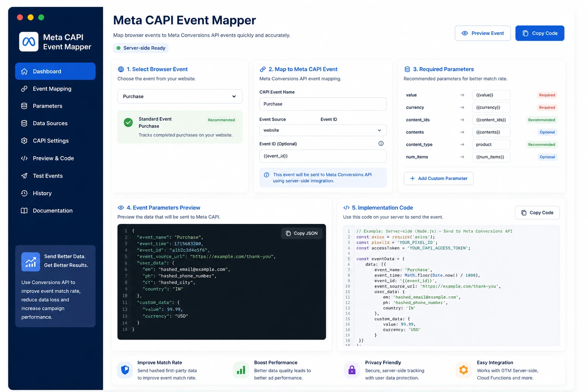588x392 pixels.
Task: Click the History clock icon
Action: tap(24, 193)
